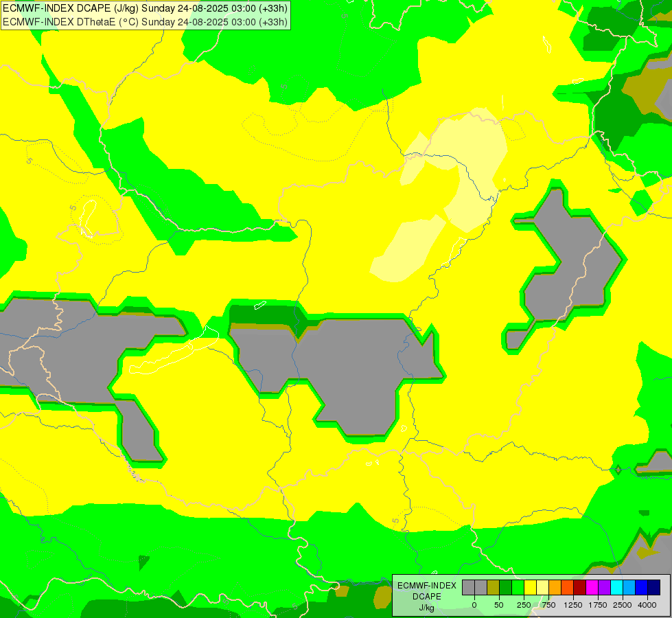Click the legend scale value 750

[548, 605]
